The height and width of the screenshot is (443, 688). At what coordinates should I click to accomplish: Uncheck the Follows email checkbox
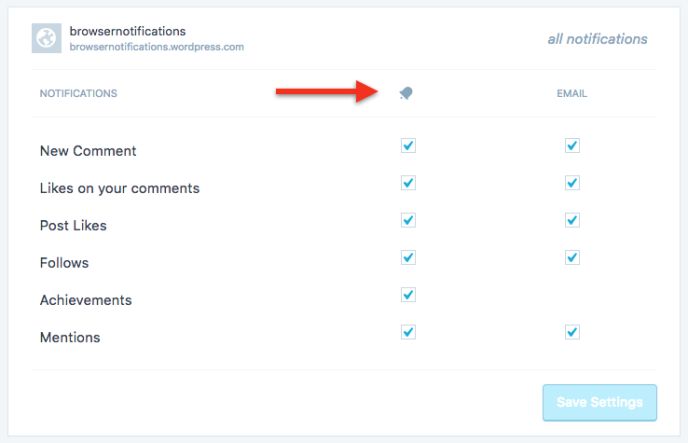(x=572, y=257)
